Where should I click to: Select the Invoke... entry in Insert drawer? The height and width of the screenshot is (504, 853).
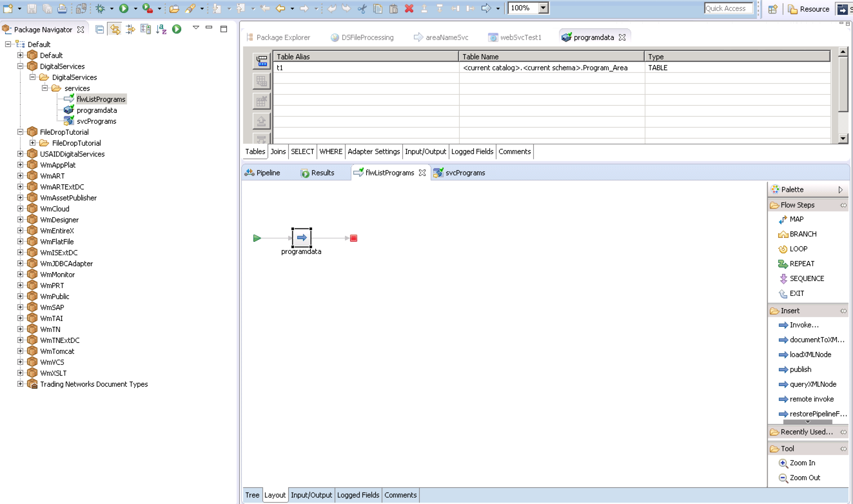coord(804,325)
